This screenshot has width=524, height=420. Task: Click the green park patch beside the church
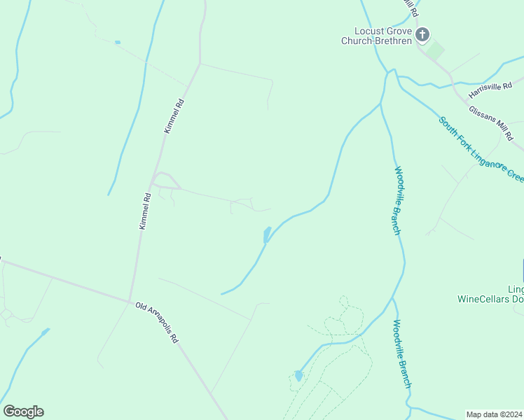point(435,50)
